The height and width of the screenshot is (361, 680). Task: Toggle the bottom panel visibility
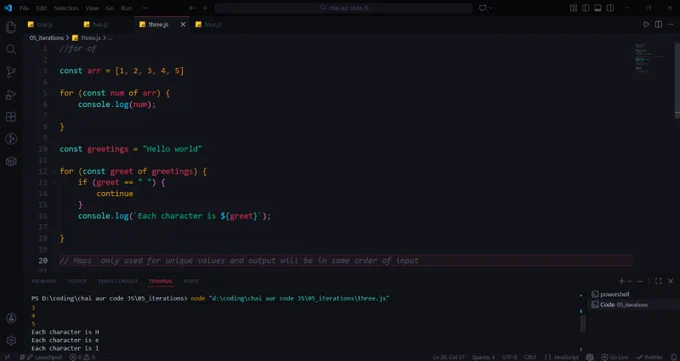point(598,8)
